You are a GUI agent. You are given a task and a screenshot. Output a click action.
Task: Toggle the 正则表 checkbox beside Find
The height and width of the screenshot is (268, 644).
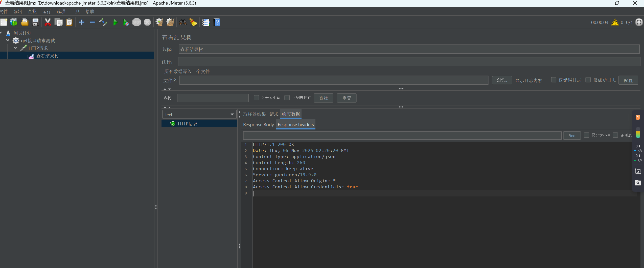pos(615,135)
